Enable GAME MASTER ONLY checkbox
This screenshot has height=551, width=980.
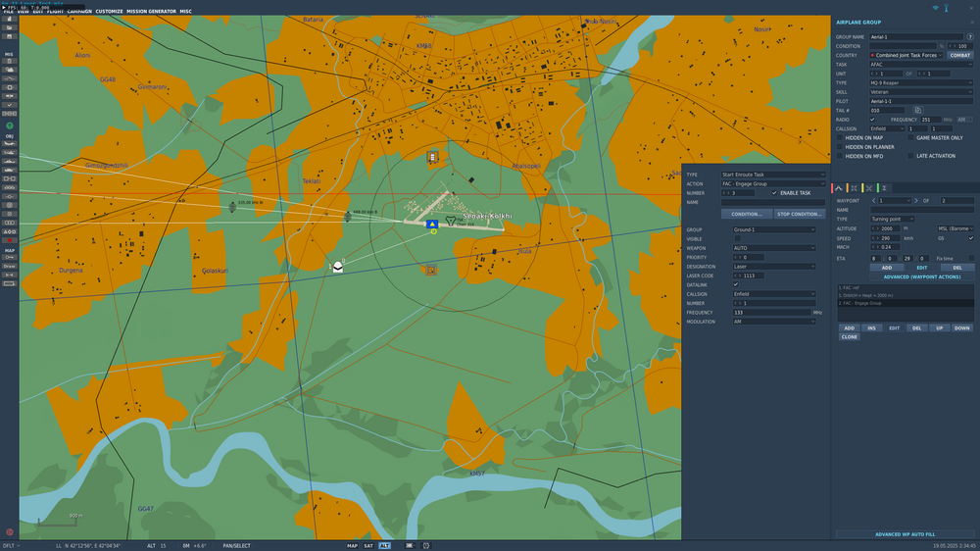pos(910,137)
